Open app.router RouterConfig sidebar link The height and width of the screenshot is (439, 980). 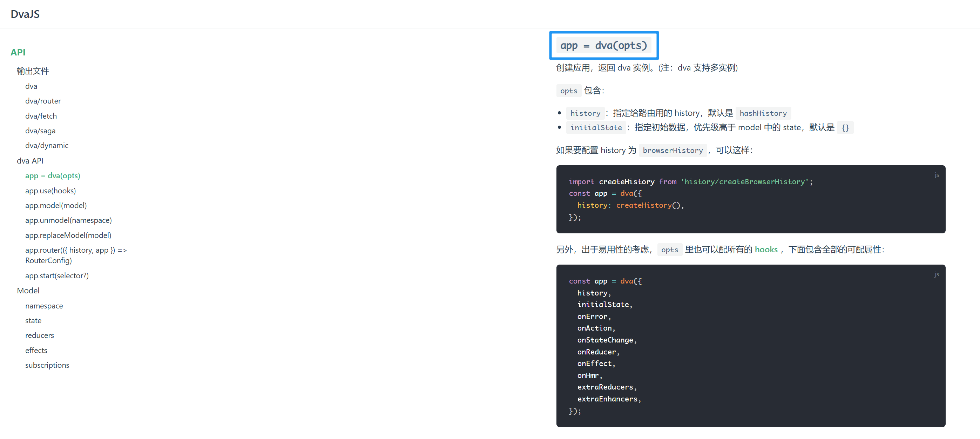pyautogui.click(x=76, y=255)
